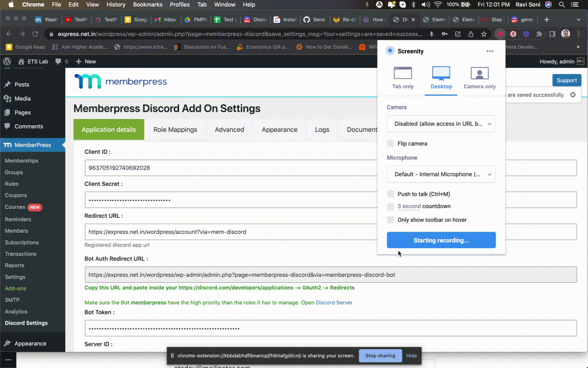
Task: Hide the screen sharing bar
Action: (411, 356)
